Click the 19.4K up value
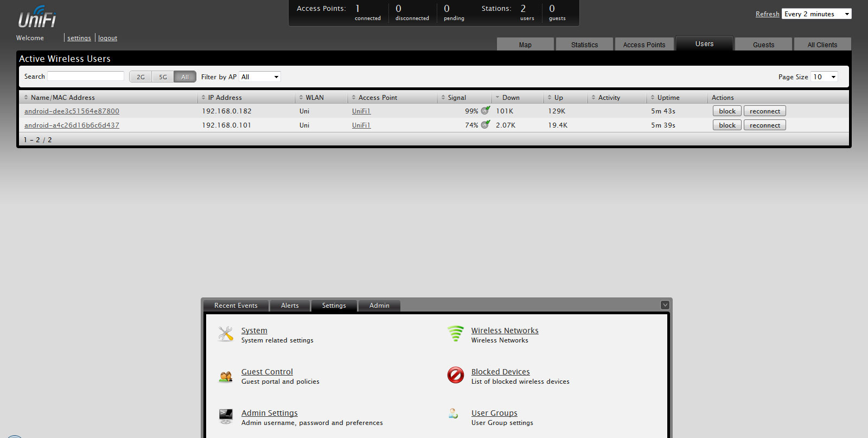 tap(558, 125)
